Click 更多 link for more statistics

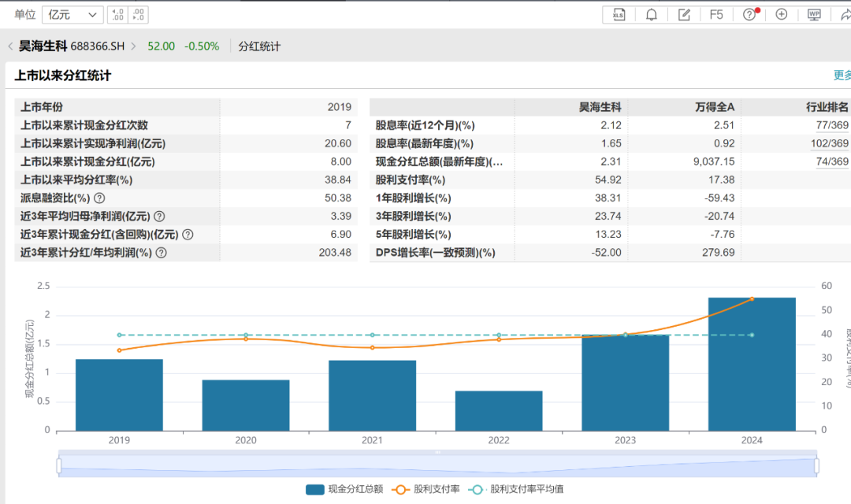click(x=842, y=76)
